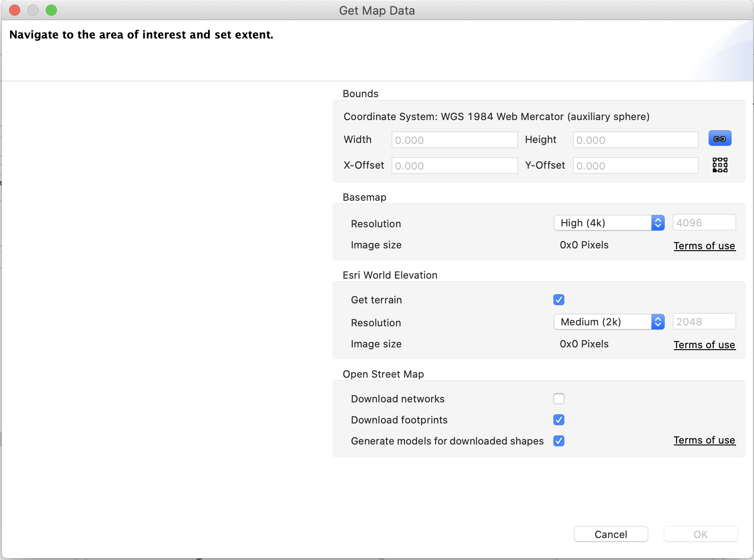This screenshot has width=754, height=560.
Task: Disable Download footprints checkbox
Action: (x=559, y=420)
